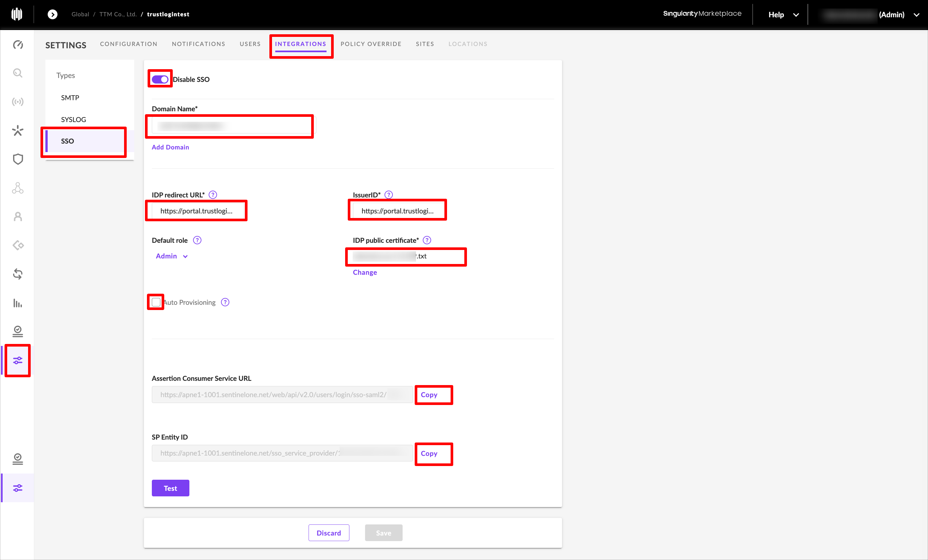Click Change under IDP public certificate
Viewport: 928px width, 560px height.
[x=365, y=272]
